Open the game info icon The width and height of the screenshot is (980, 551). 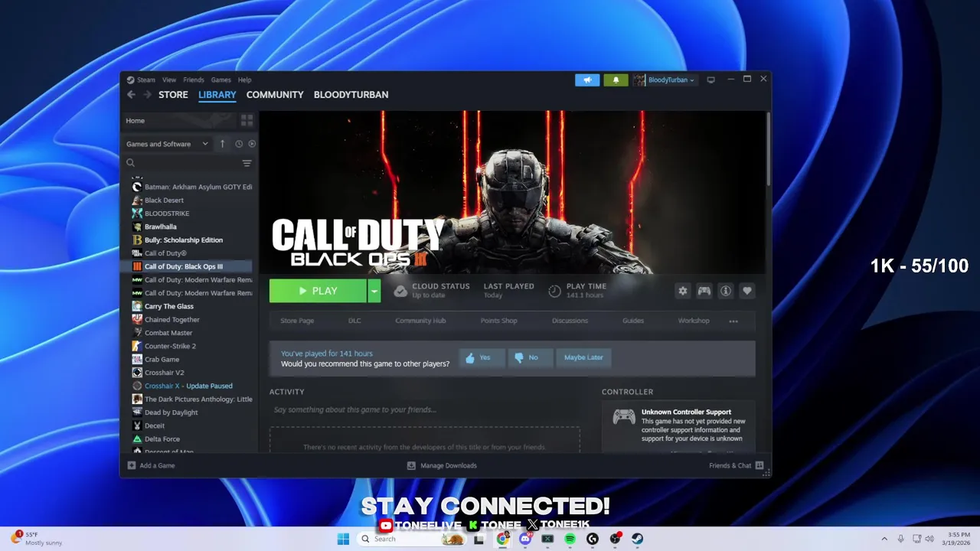725,291
